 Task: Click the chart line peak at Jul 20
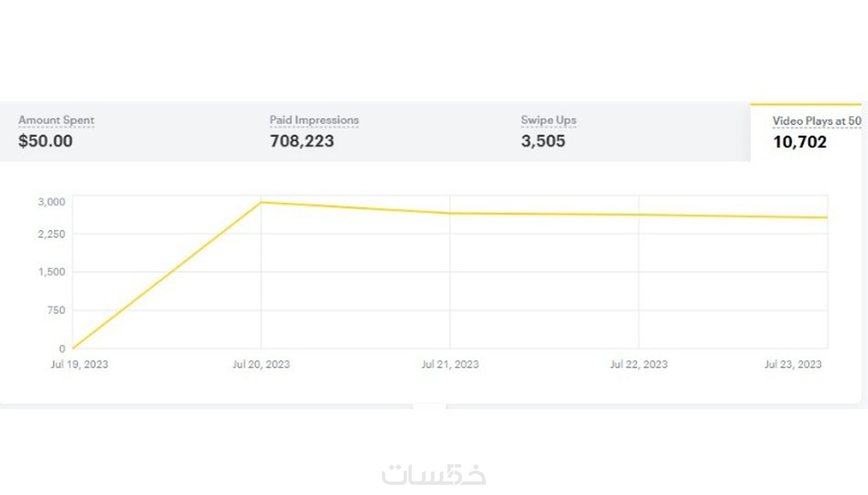click(261, 203)
